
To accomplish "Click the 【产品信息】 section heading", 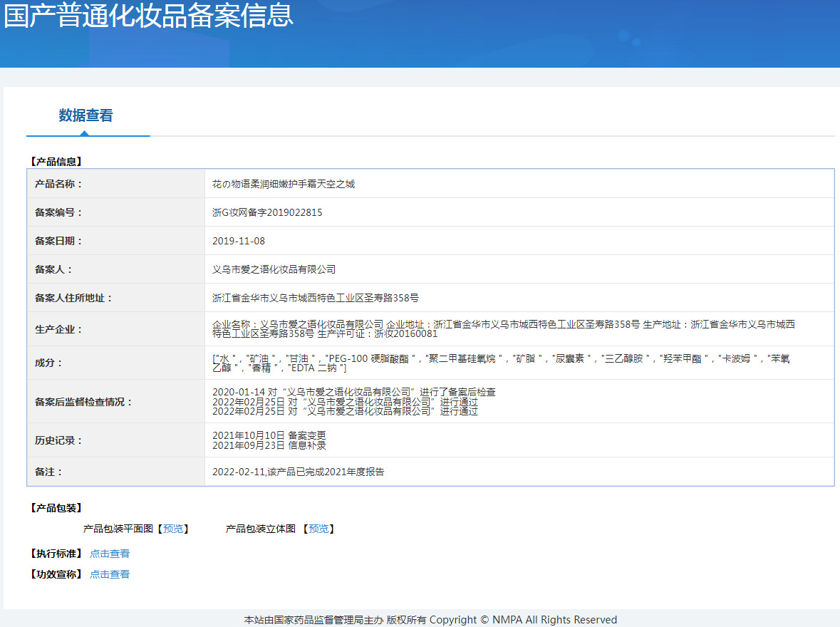I will point(56,161).
